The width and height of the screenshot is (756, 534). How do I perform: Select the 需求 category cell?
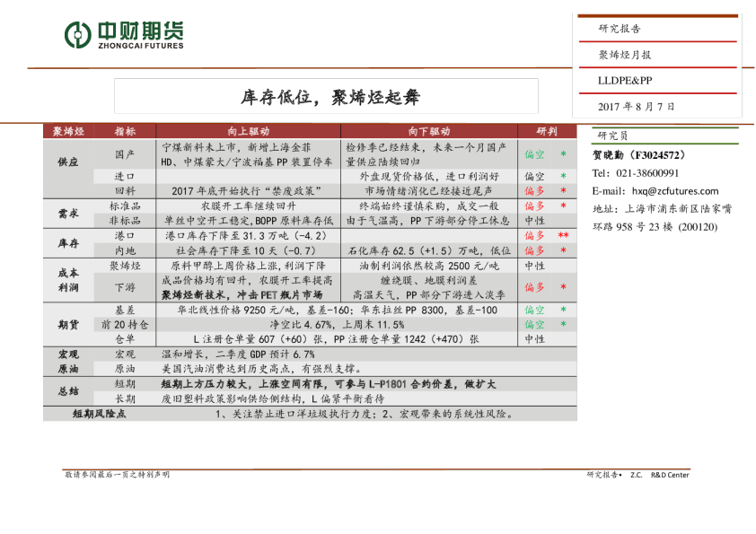tap(68, 213)
